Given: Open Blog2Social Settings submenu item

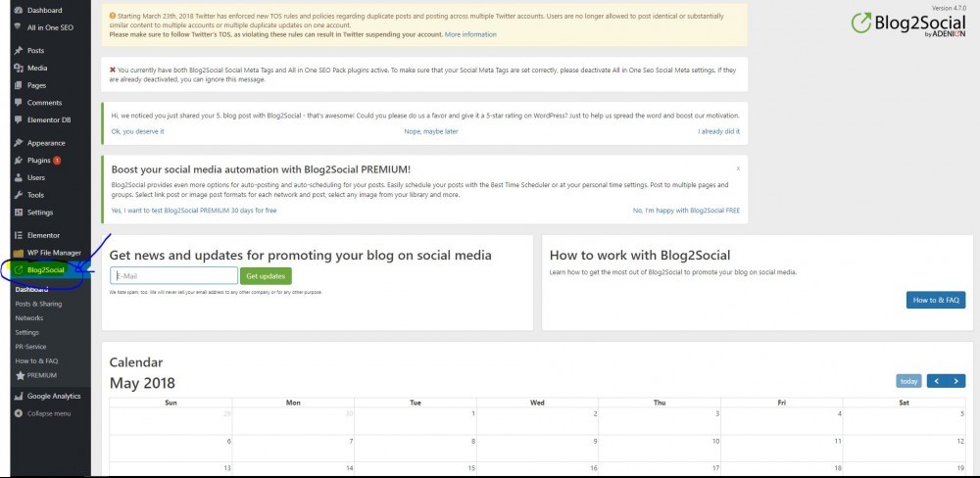Looking at the screenshot, I should pos(26,332).
